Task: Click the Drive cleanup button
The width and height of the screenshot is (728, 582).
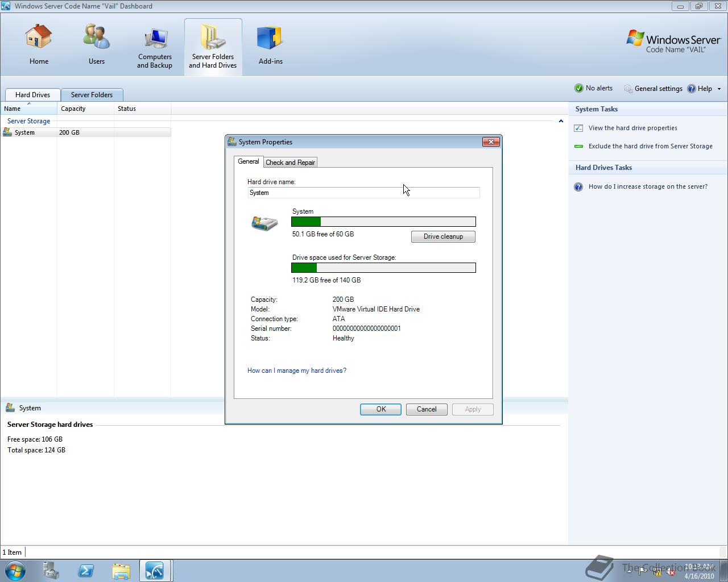Action: (443, 236)
